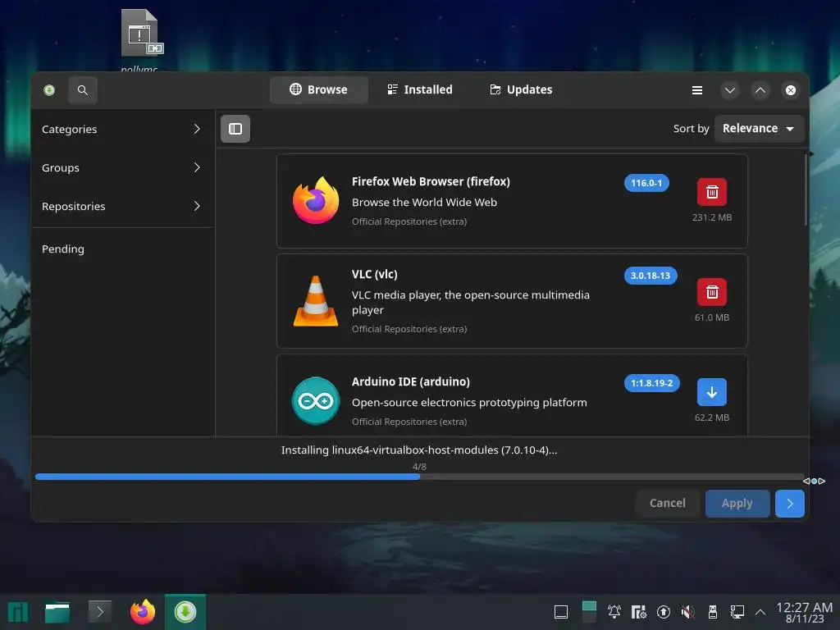Click the Firefox logo in the list
The height and width of the screenshot is (630, 840).
click(316, 201)
